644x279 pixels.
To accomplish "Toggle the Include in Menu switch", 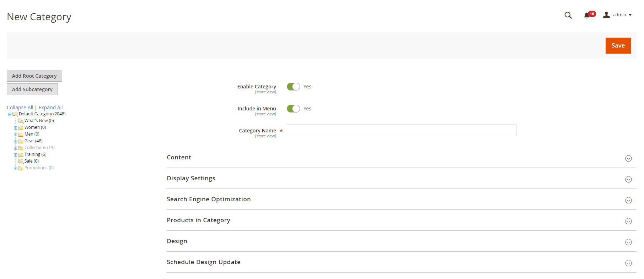I will click(293, 109).
